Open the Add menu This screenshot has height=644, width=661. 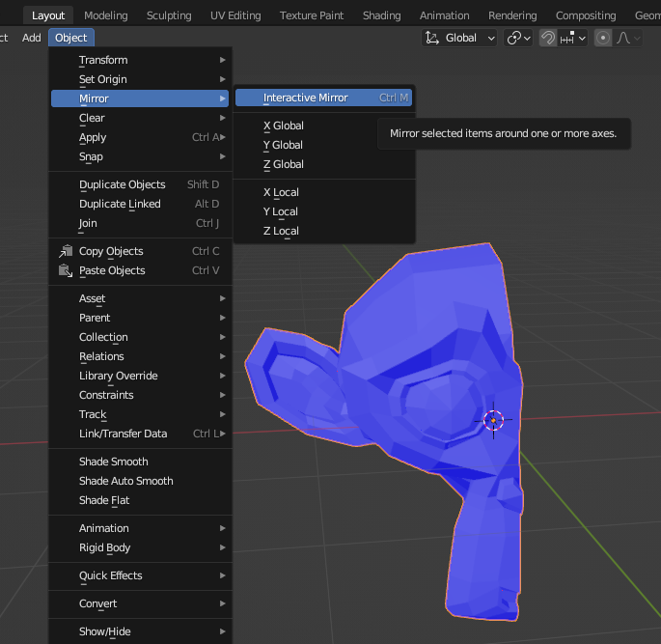[32, 38]
